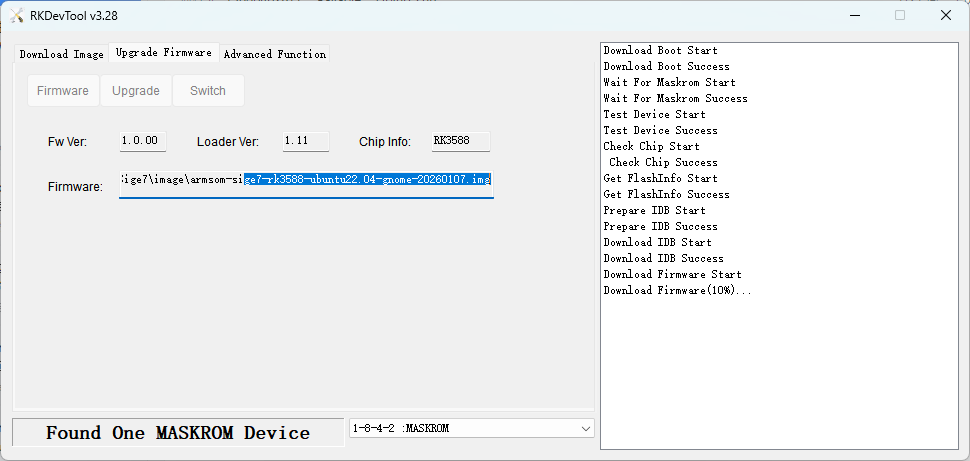This screenshot has width=970, height=461.
Task: Click the Firmware path input field
Action: coord(305,180)
